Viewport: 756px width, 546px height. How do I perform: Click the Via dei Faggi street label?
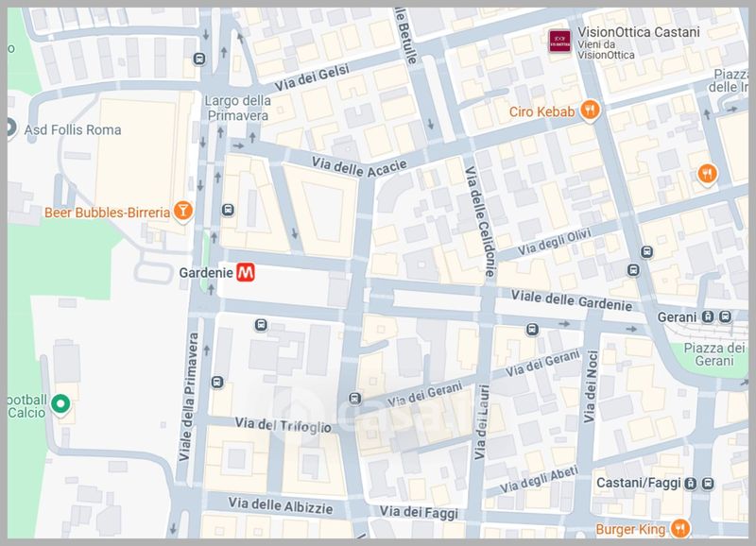[x=419, y=512]
